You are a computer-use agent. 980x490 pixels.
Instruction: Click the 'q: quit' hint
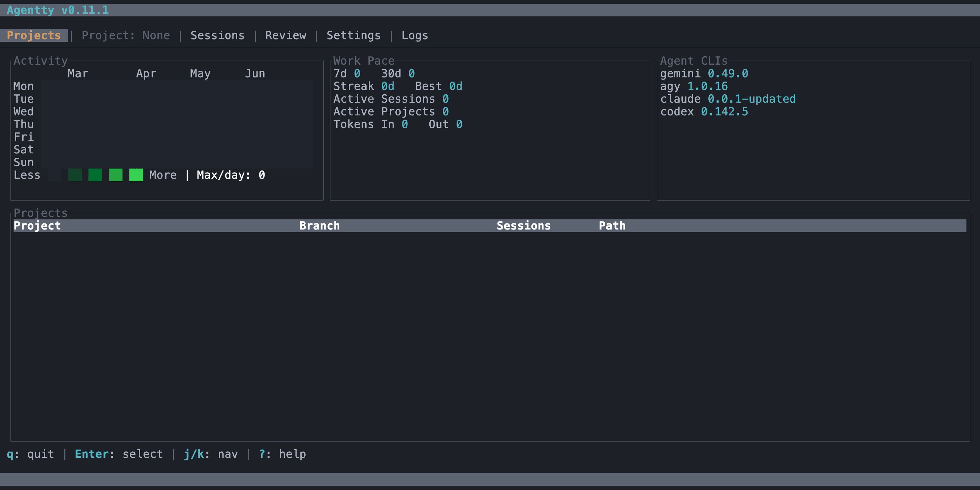[x=30, y=454]
